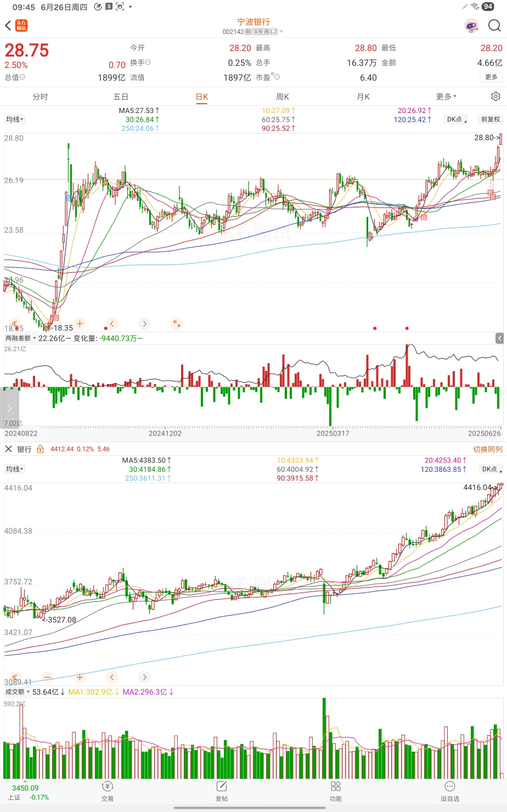
Task: Check the battery indicator showing 94
Action: coord(488,7)
